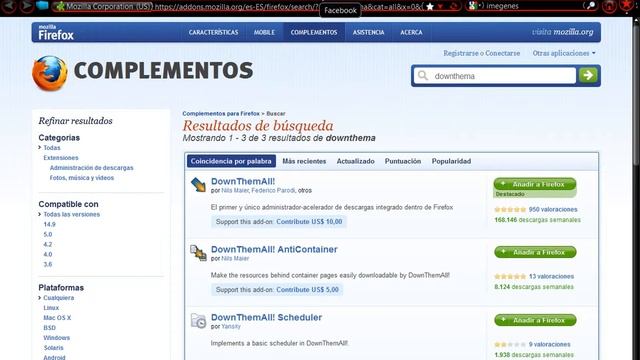640x360 pixels.
Task: Click the mozilla Firefox logo in the nav bar
Action: point(56,32)
